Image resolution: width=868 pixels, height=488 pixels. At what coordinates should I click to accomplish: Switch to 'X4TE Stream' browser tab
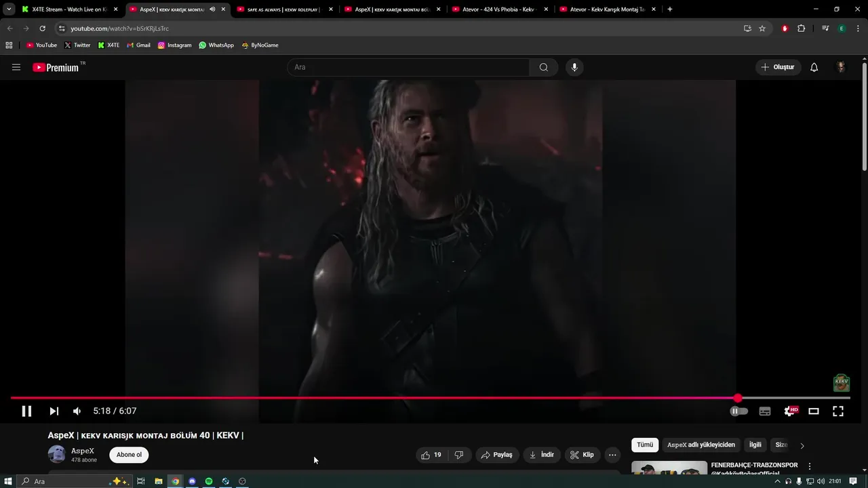pyautogui.click(x=70, y=9)
